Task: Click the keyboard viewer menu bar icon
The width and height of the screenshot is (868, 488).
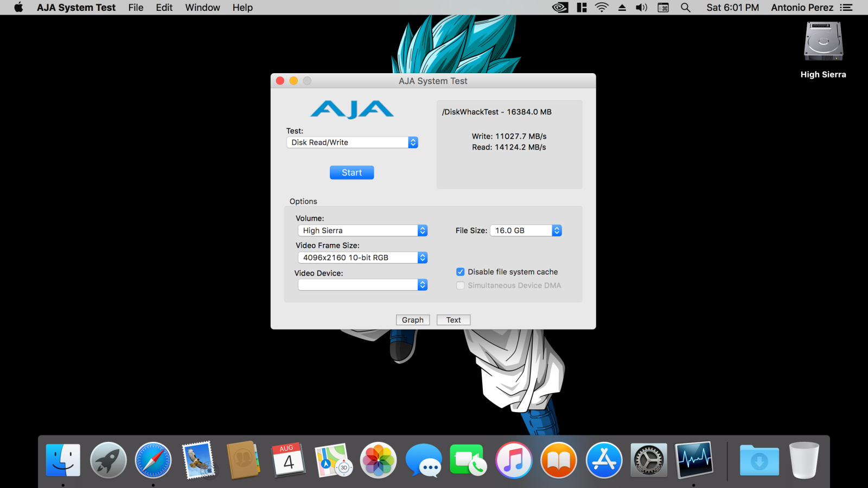Action: click(x=663, y=8)
